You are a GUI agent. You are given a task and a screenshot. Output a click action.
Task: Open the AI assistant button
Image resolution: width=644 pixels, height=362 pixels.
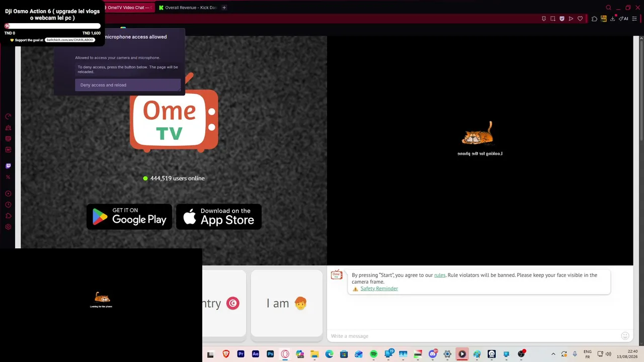tap(624, 19)
